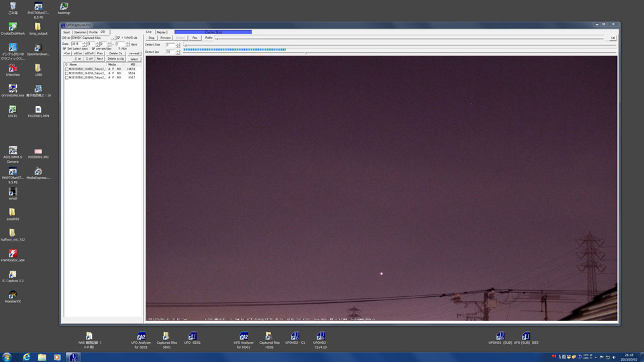Select the aviutl desktop icon

tap(13, 194)
